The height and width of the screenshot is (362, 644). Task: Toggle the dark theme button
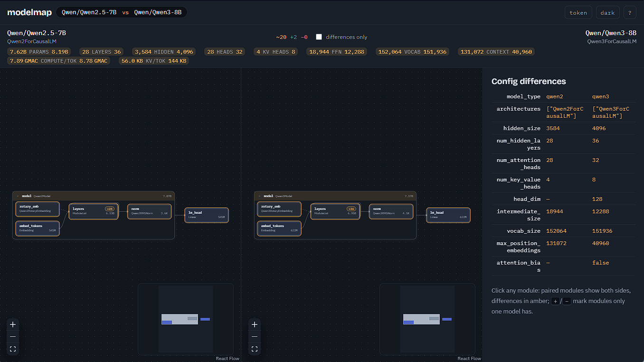click(x=607, y=13)
